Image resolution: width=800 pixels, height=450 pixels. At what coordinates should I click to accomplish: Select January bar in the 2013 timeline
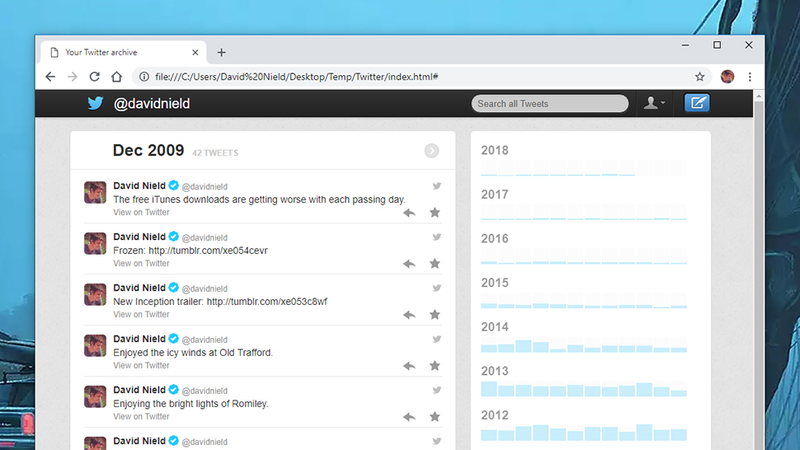pyautogui.click(x=489, y=389)
